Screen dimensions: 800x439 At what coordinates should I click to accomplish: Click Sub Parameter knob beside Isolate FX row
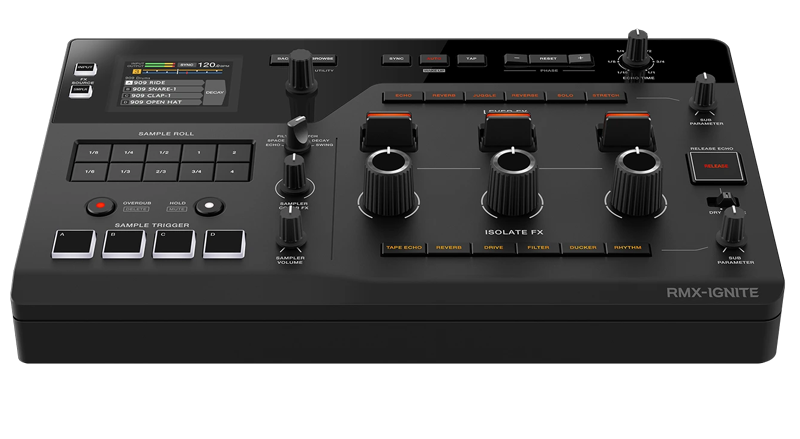[733, 228]
